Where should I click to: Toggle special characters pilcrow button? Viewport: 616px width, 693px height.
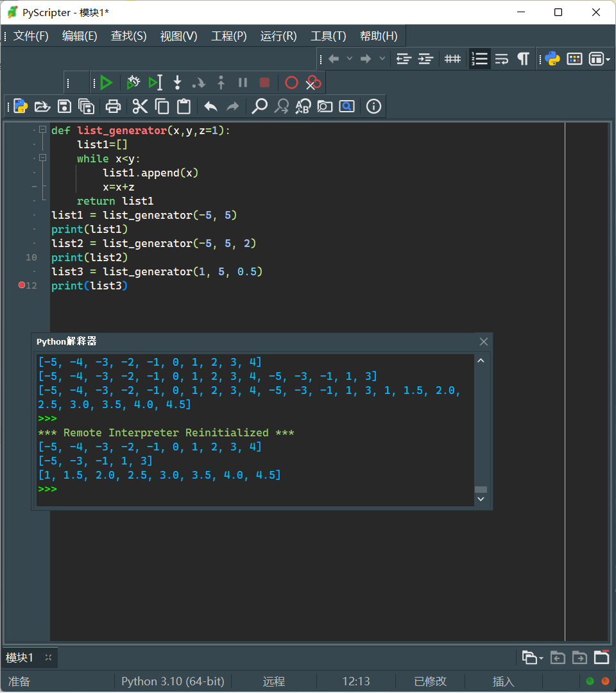click(x=524, y=59)
